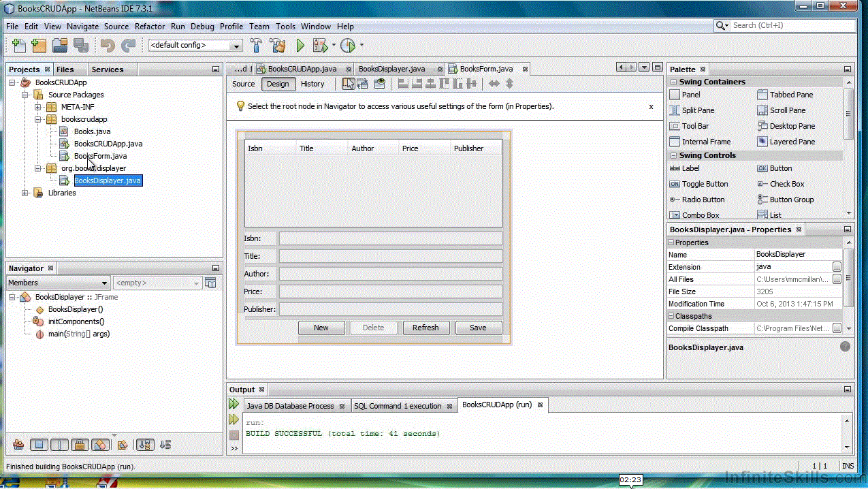Click the ellipsis button next to Extension value

click(x=837, y=267)
